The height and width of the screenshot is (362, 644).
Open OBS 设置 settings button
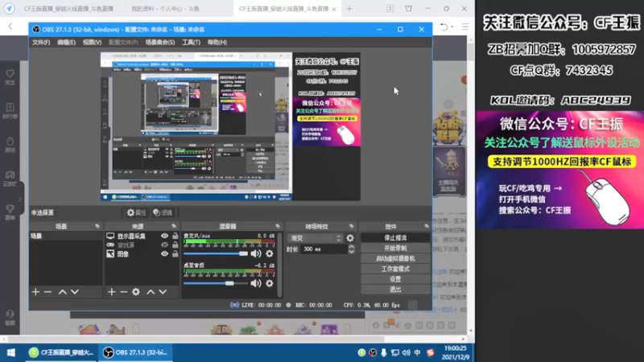click(x=395, y=279)
